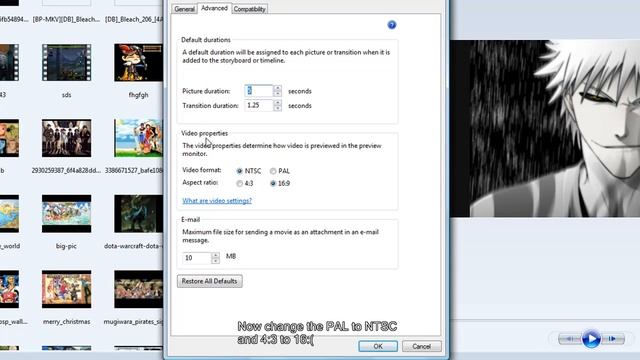
Task: Click the [BP-MKV][DB]_Bleach file name
Action: 66,19
